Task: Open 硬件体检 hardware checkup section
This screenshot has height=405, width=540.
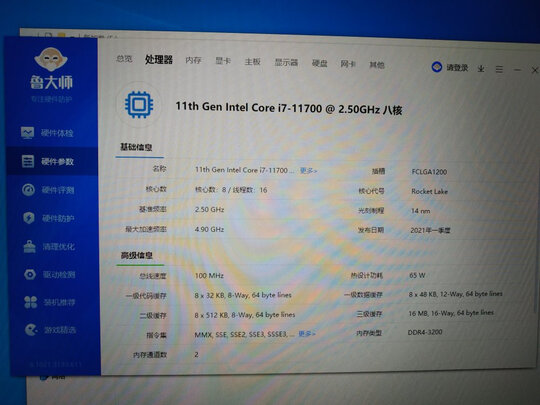Action: pyautogui.click(x=47, y=133)
